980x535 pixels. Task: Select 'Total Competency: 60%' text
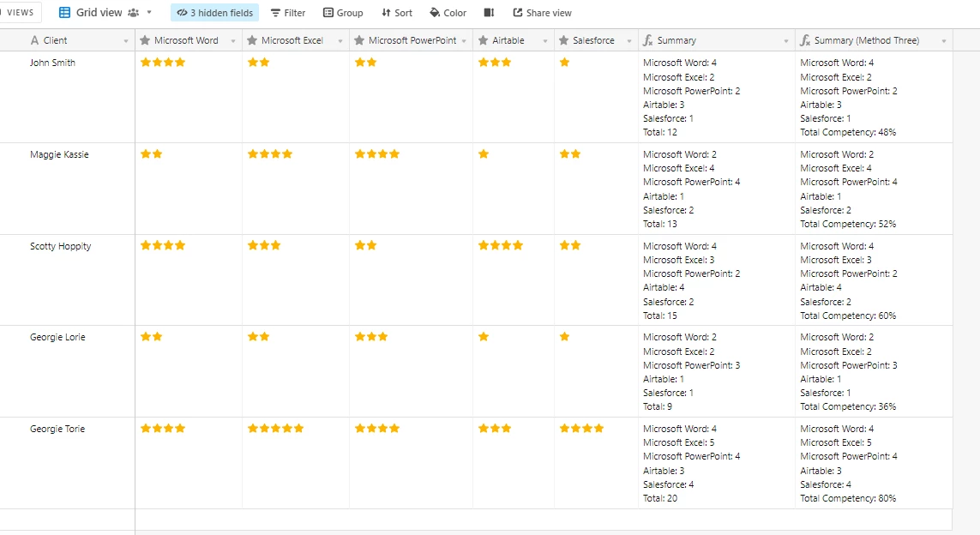[848, 316]
